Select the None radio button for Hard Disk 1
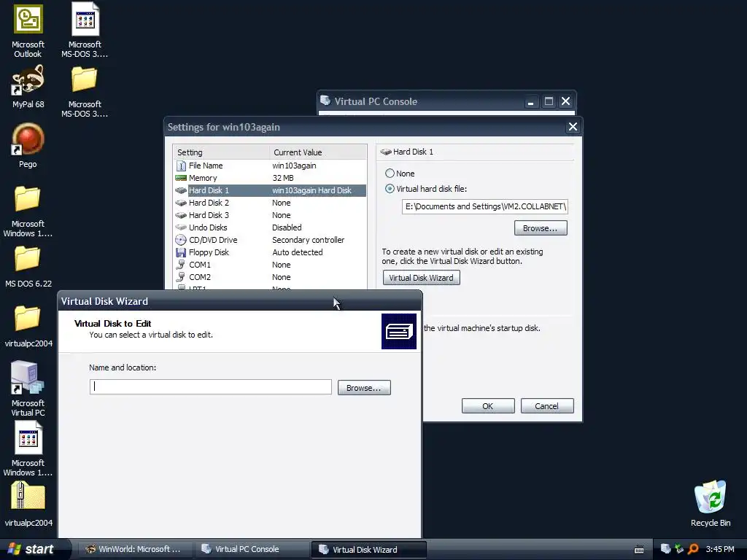Viewport: 747px width, 560px height. pos(390,174)
